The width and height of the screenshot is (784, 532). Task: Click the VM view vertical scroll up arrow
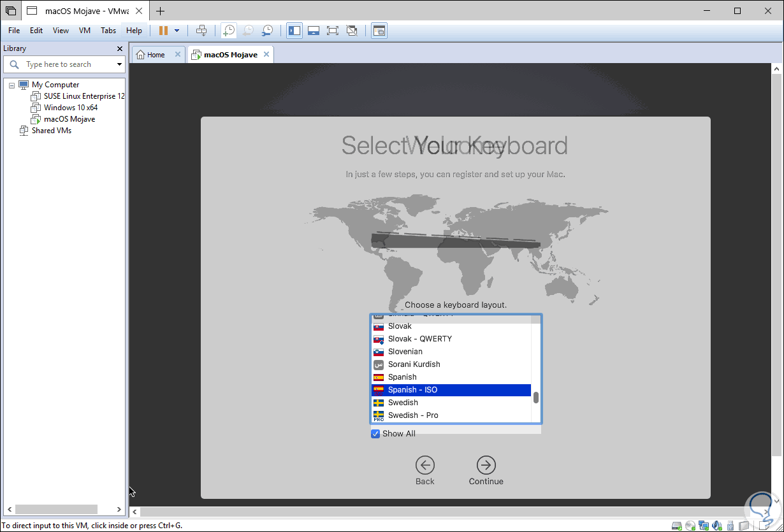[776, 68]
